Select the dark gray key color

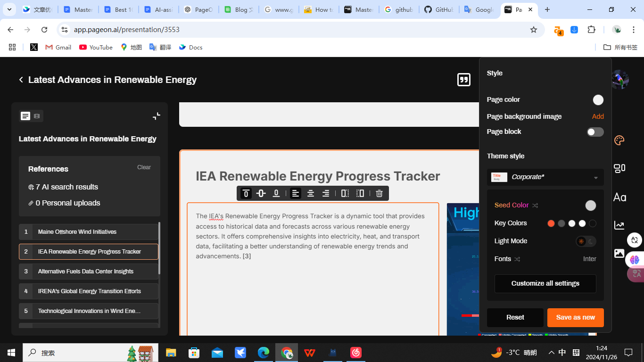(x=561, y=223)
